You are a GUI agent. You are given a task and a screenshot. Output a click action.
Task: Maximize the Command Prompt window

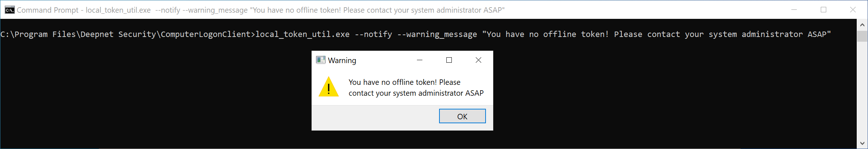824,10
